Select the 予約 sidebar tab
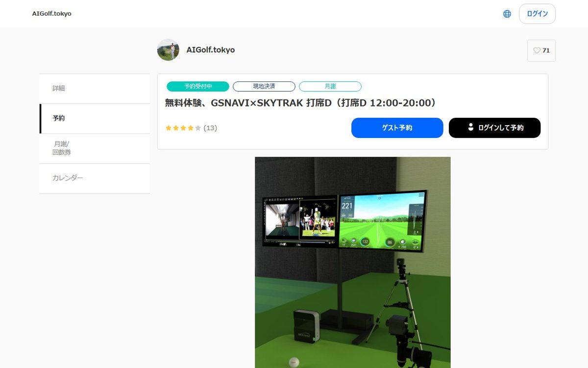This screenshot has height=368, width=588. tap(95, 119)
